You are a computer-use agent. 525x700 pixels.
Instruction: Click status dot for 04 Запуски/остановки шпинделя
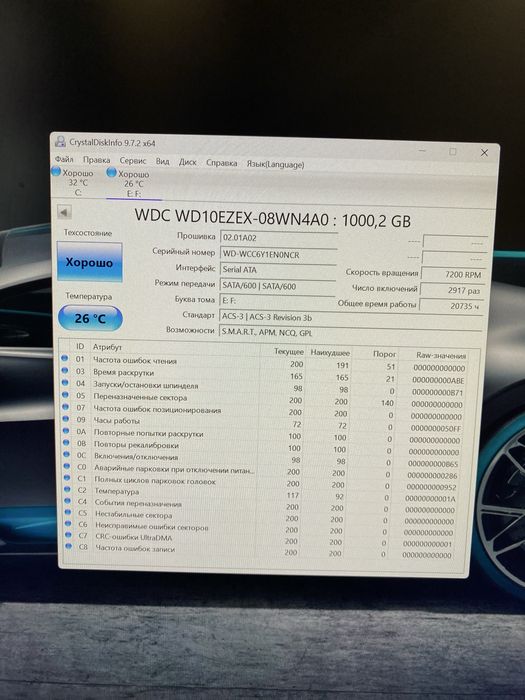[x=65, y=383]
